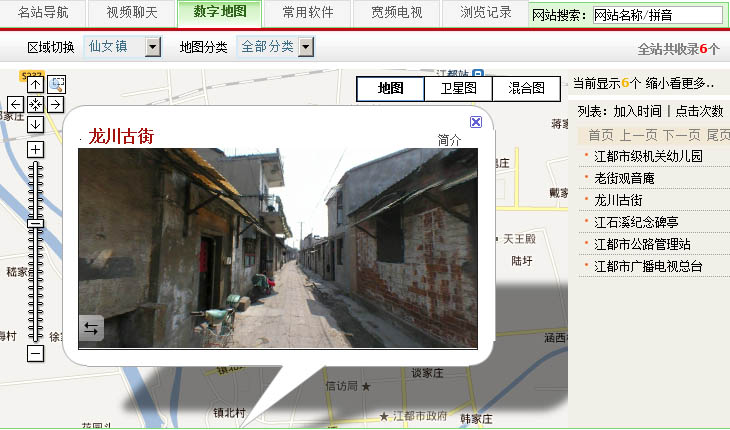
Task: Click the 镇北村 label on the map
Action: pyautogui.click(x=229, y=412)
